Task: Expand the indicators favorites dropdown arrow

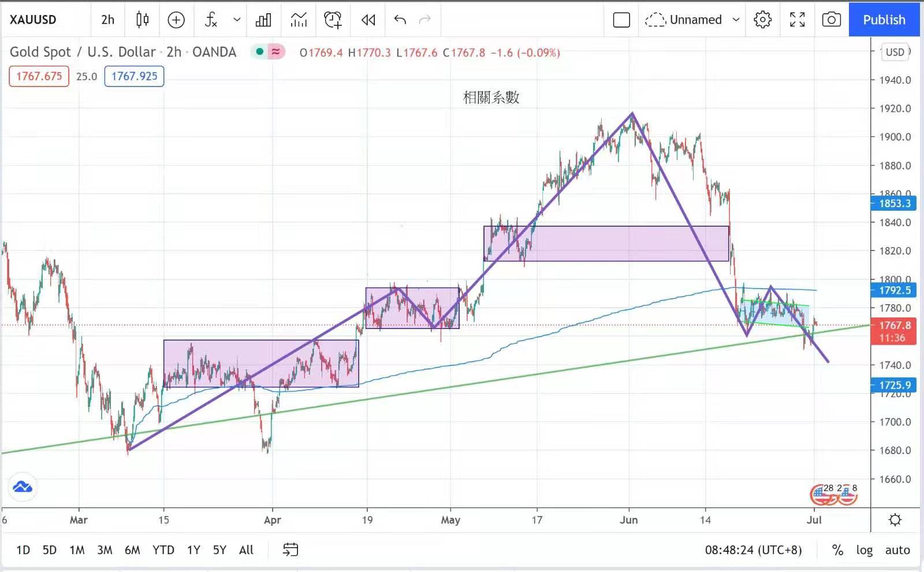Action: [x=237, y=20]
